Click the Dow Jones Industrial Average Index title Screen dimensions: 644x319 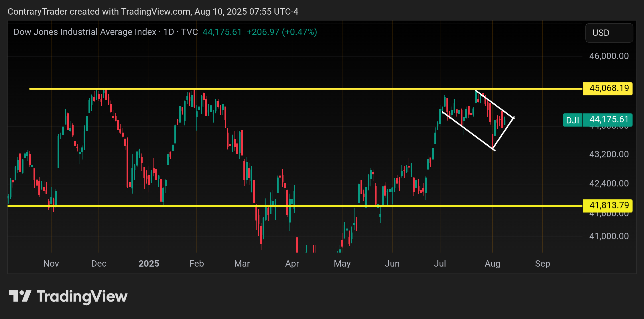pos(85,32)
